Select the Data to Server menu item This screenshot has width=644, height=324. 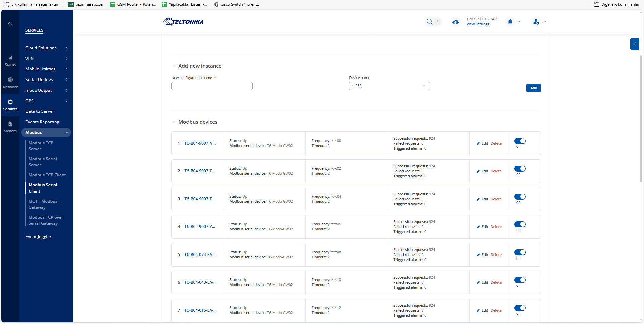(x=40, y=111)
